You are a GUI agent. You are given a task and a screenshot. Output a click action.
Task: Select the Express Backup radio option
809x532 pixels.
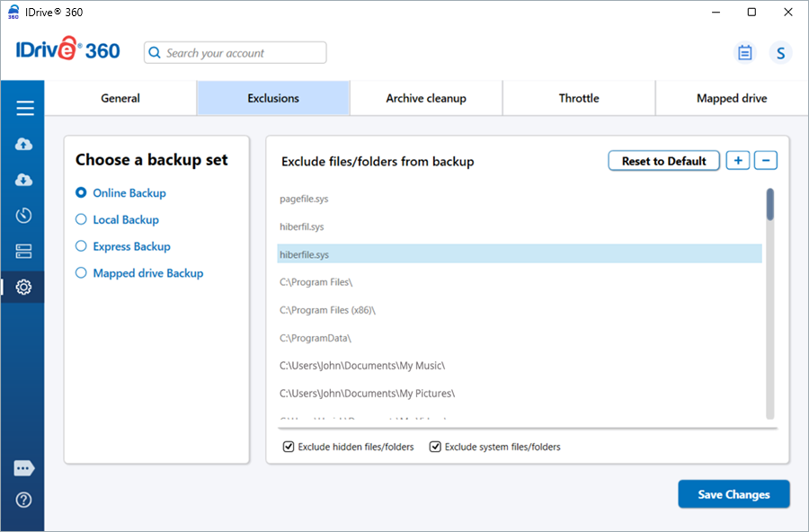[x=81, y=246]
